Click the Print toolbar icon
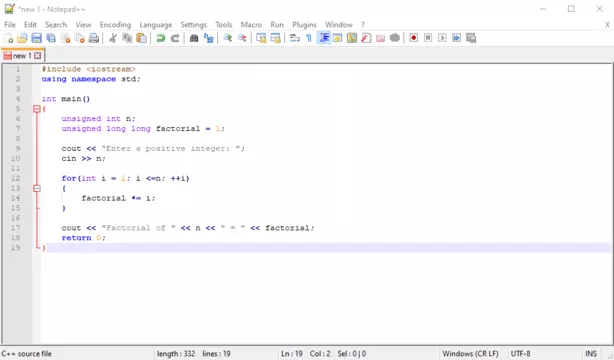 94,38
